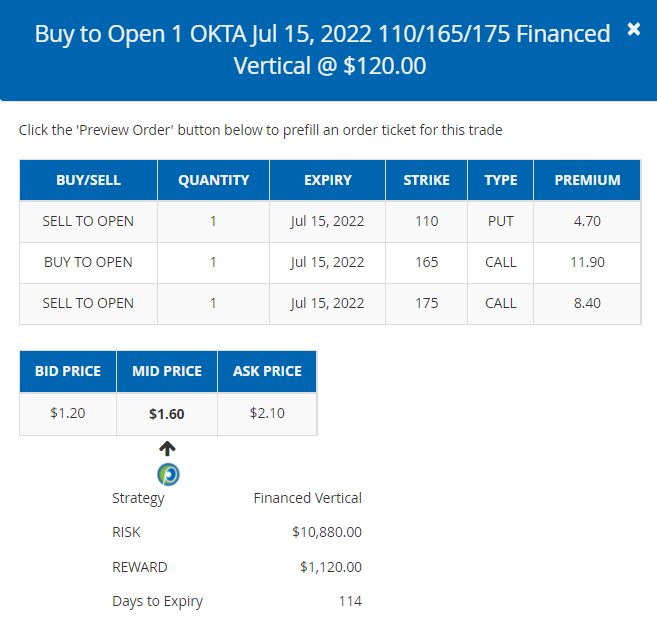Click the expiry date in the PUT row
The width and height of the screenshot is (657, 623).
tap(328, 221)
